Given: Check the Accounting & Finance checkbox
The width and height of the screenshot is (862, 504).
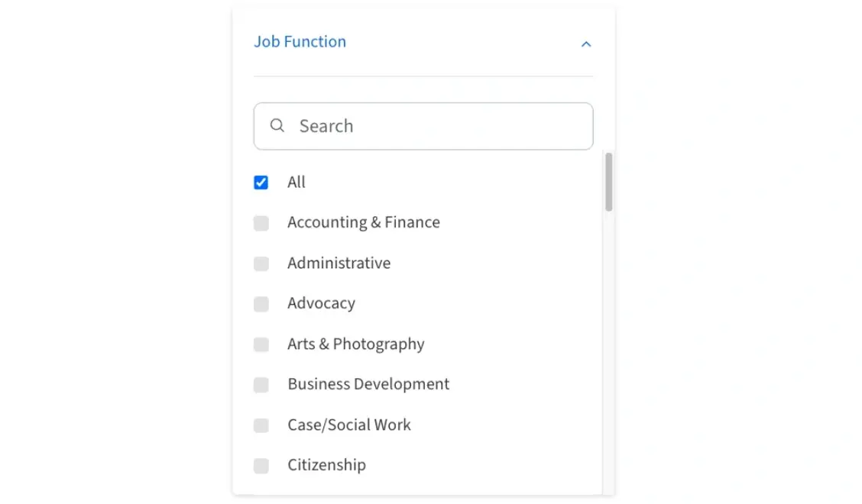Looking at the screenshot, I should pyautogui.click(x=261, y=223).
